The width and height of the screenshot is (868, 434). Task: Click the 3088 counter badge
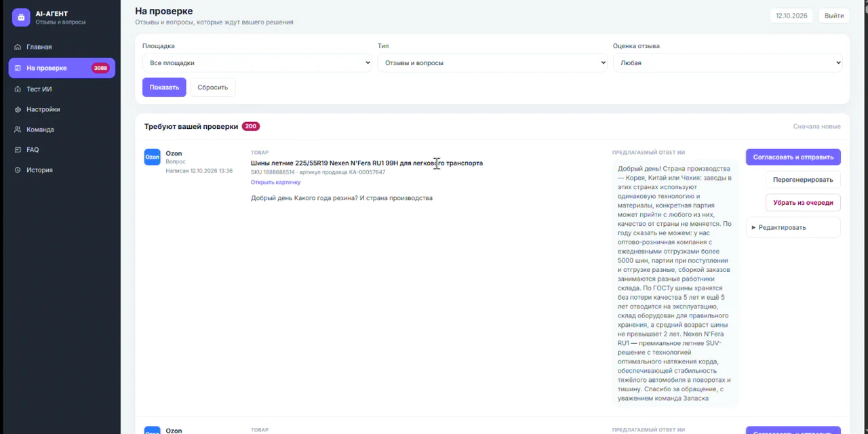[100, 68]
